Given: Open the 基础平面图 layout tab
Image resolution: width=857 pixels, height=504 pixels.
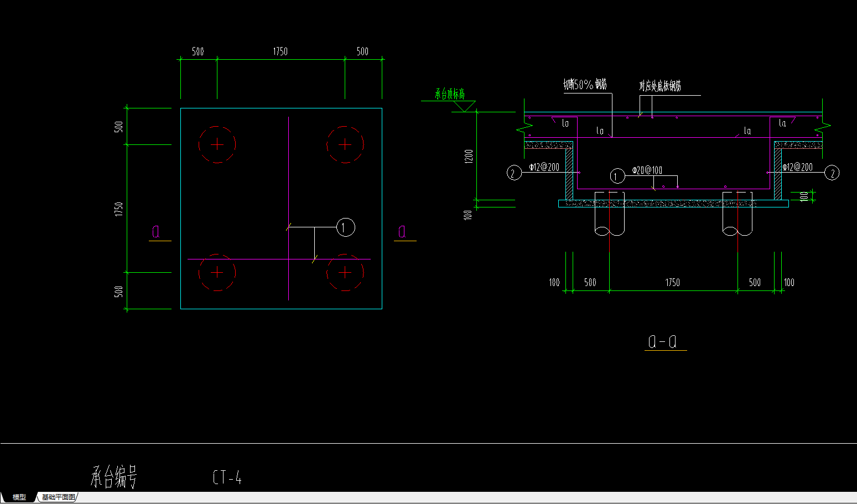Looking at the screenshot, I should pyautogui.click(x=58, y=497).
